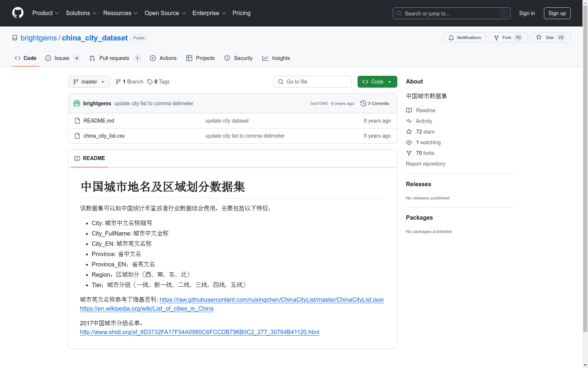Click the fork icon in Fork button
The height and width of the screenshot is (368, 588).
point(496,38)
